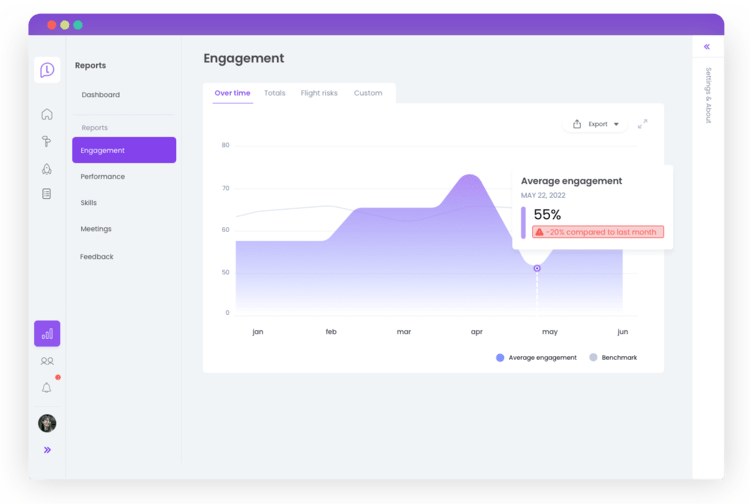Open the rocket icon section
750x504 pixels.
pyautogui.click(x=47, y=168)
